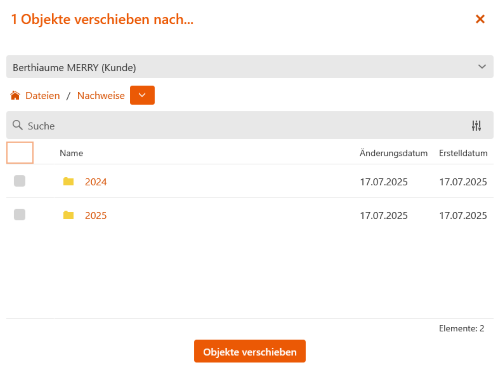The height and width of the screenshot is (374, 500).
Task: Open the filter settings sliders icon
Action: 476,126
